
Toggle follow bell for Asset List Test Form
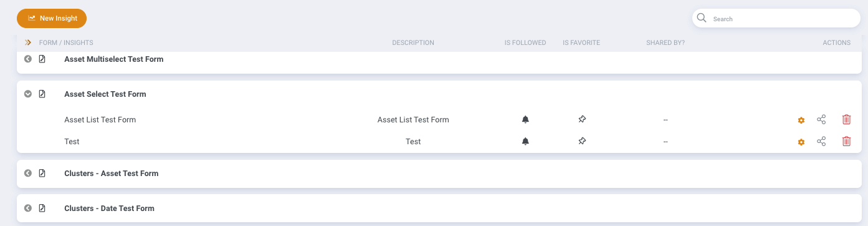525,119
